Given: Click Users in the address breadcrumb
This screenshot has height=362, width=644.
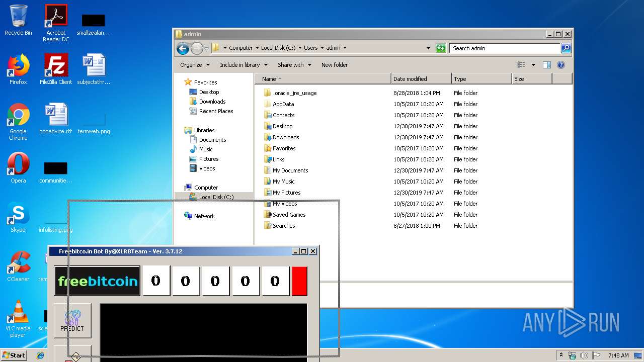Looking at the screenshot, I should [310, 48].
